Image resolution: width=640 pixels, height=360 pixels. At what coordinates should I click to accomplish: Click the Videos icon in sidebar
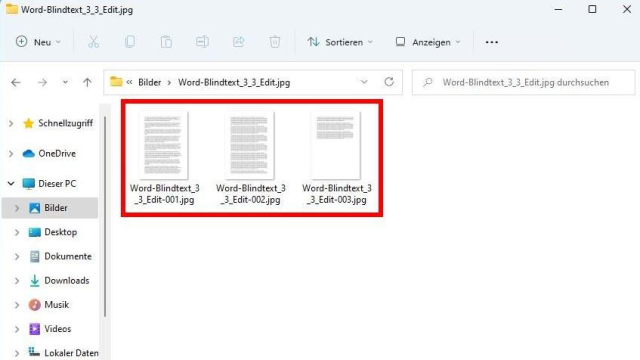coord(35,329)
